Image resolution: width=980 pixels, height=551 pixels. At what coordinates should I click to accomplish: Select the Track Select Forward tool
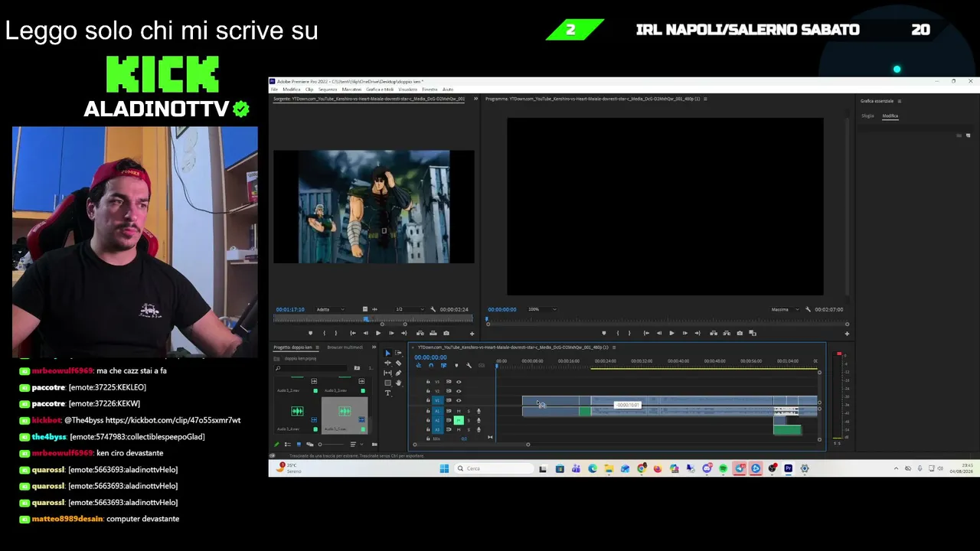coord(398,353)
